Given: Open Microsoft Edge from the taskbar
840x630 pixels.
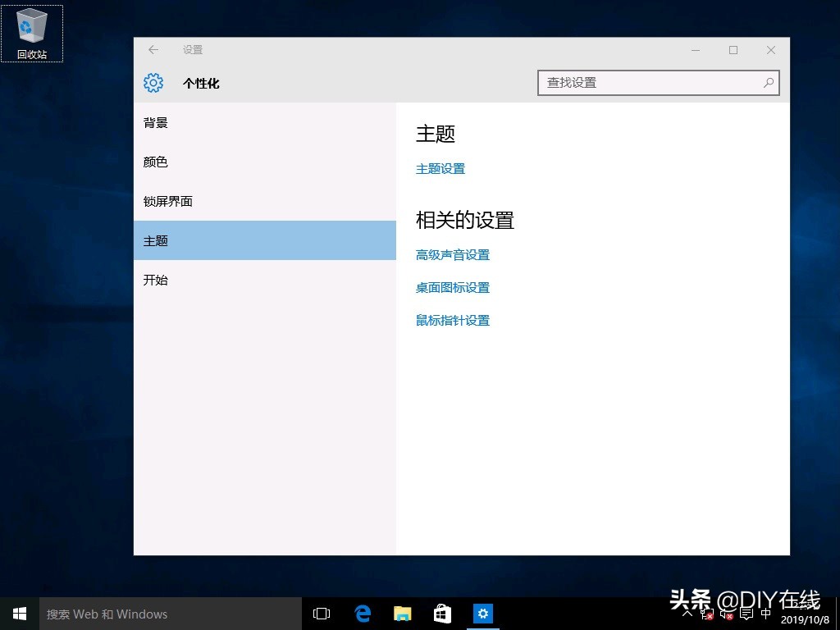Looking at the screenshot, I should [363, 613].
